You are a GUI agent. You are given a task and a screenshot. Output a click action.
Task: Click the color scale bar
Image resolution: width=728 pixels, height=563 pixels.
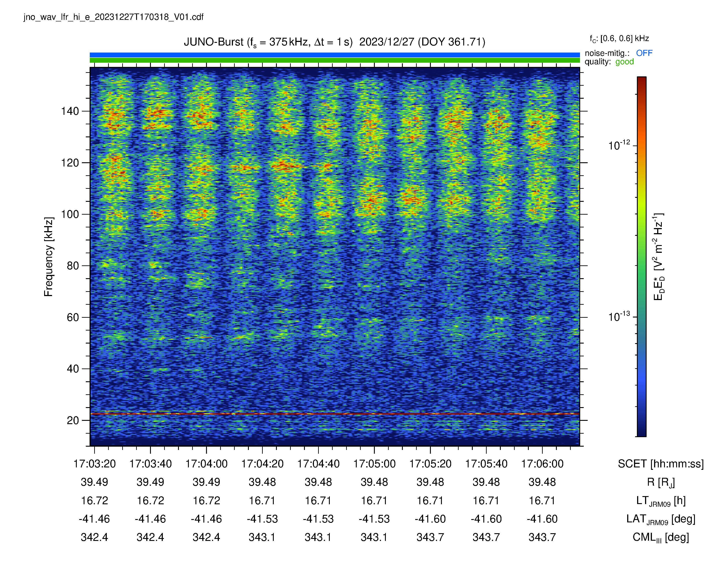coord(642,257)
